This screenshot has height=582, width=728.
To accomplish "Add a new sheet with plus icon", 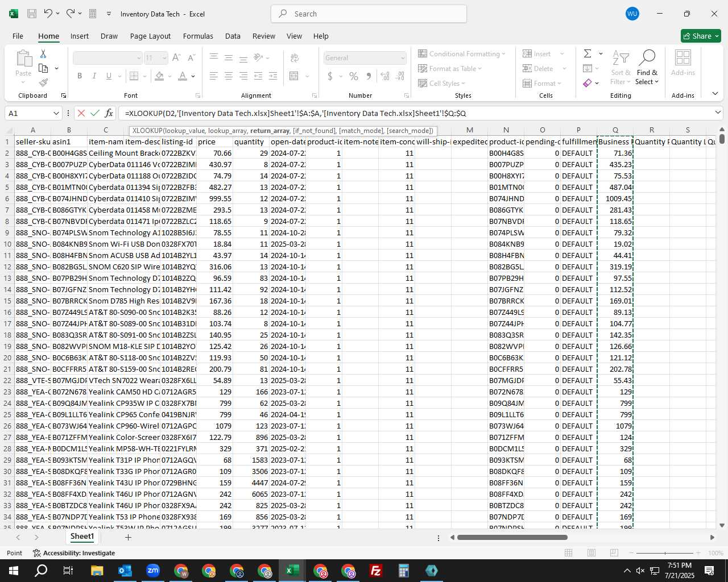I will point(128,537).
